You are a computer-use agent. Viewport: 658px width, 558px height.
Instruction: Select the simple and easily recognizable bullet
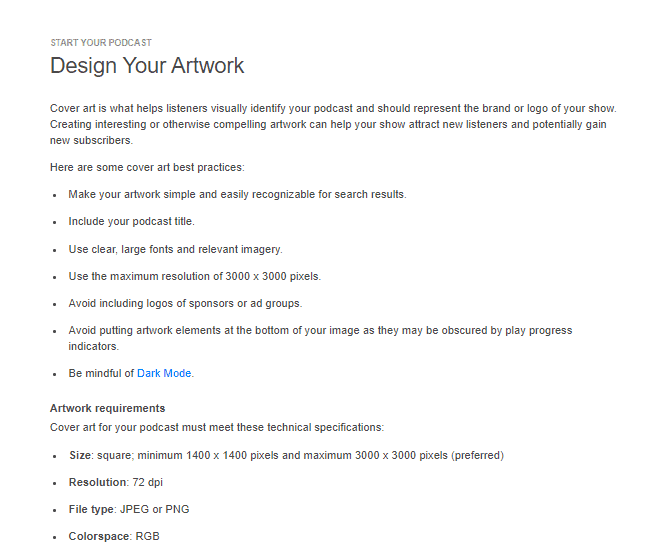(237, 194)
